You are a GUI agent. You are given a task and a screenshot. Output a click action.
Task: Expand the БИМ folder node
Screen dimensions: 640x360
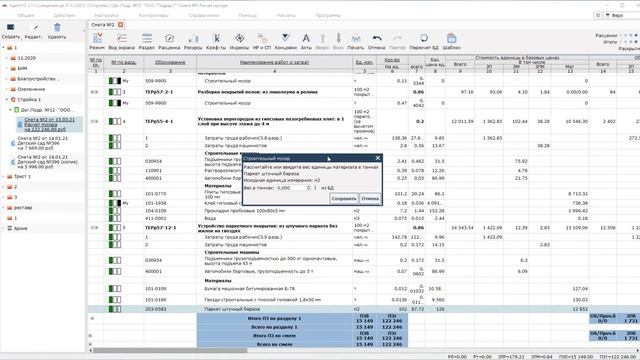[7, 68]
